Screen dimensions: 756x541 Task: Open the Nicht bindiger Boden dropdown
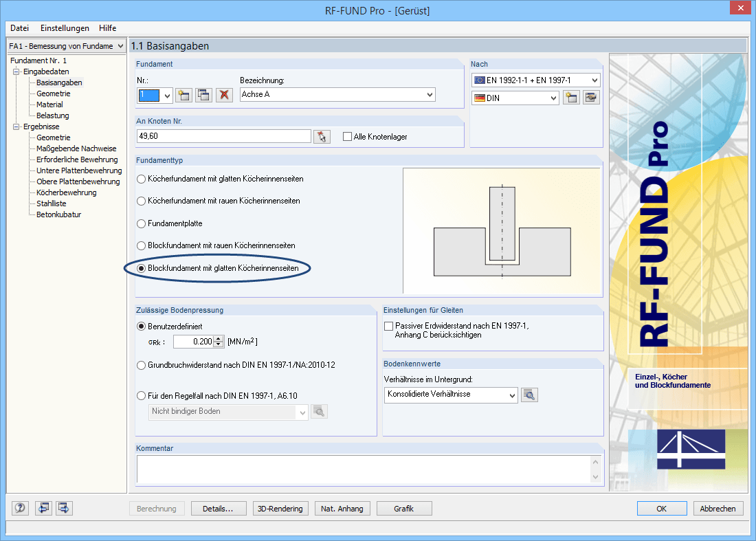click(302, 412)
